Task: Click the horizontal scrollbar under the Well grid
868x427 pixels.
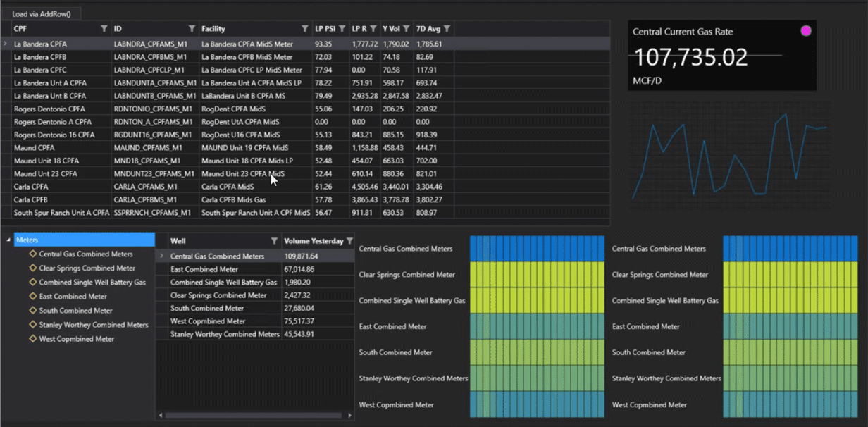Action: [x=254, y=416]
